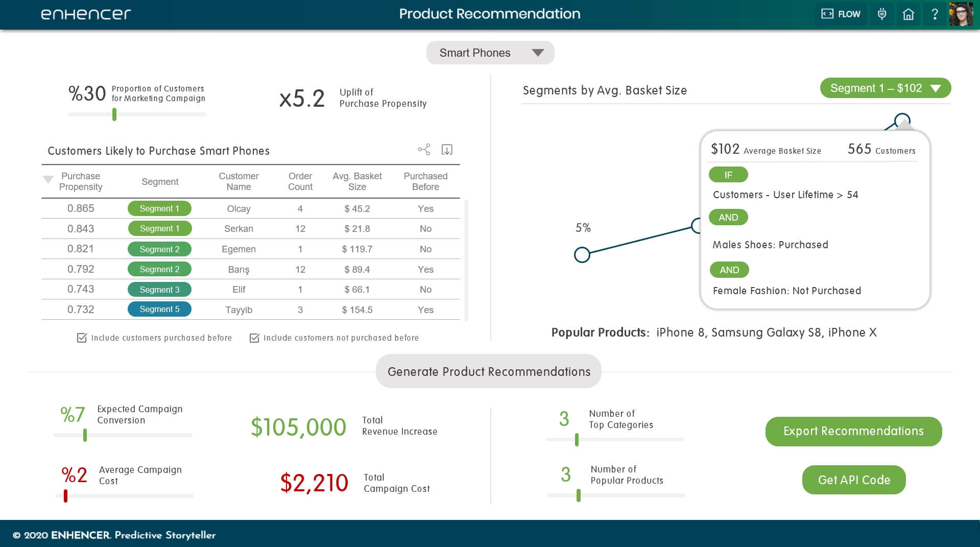This screenshot has width=980, height=547.
Task: Open the Segment 1 – $102 dropdown
Action: point(886,88)
